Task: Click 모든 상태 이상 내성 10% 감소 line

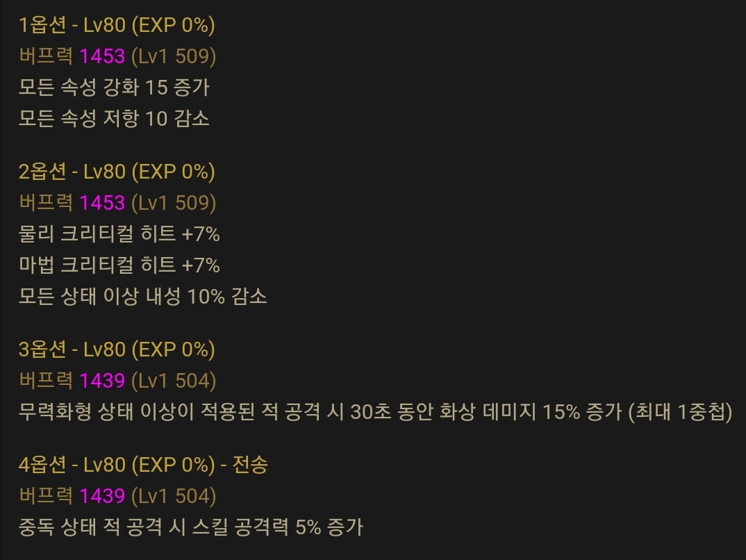Action: 142,297
